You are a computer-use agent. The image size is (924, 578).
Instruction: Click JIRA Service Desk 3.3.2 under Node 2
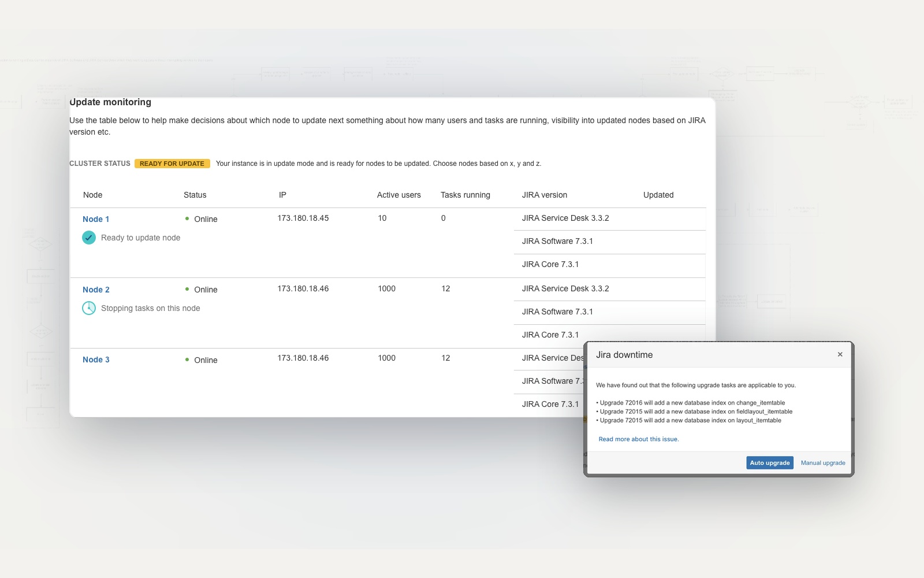click(565, 288)
